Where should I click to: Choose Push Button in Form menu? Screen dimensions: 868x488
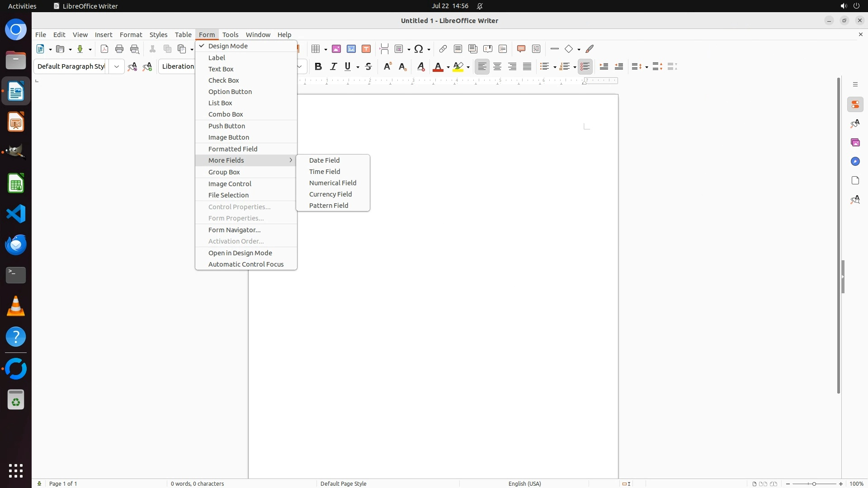coord(226,126)
